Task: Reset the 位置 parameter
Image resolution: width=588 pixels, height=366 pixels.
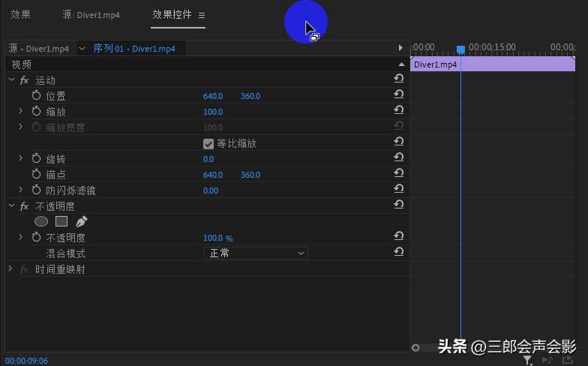Action: pos(399,94)
